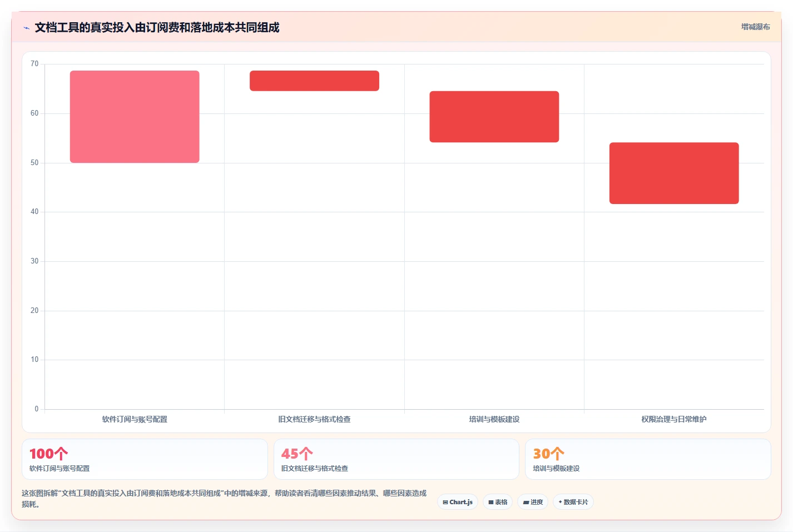This screenshot has width=793, height=532.
Task: Click the x-axis label 权限治理与日常维护
Action: tap(674, 419)
